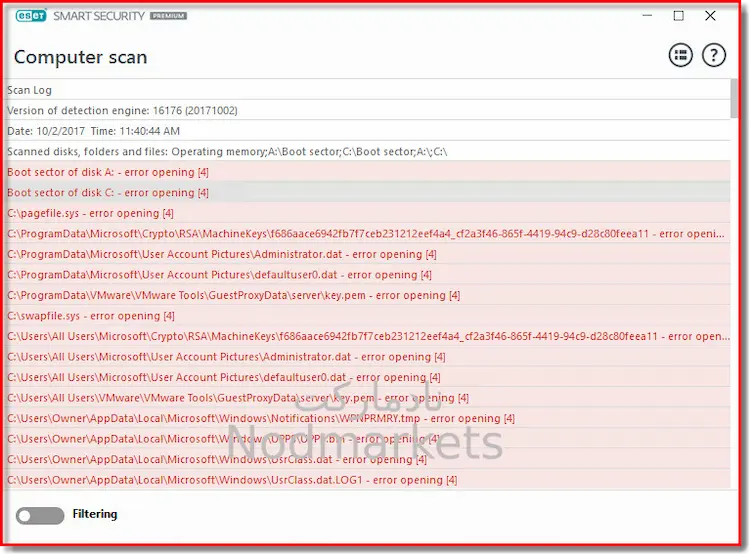
Task: Click the scan log vertical scrollbar thumb
Action: 734,98
